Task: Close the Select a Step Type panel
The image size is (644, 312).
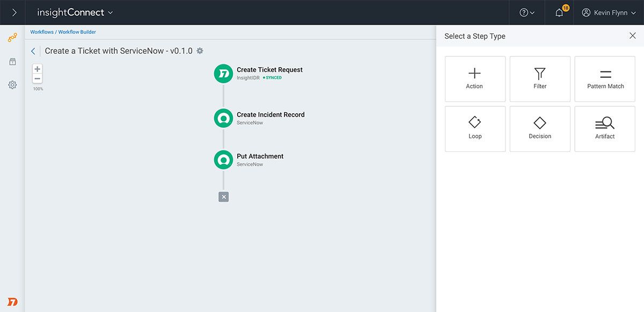Action: pyautogui.click(x=632, y=36)
